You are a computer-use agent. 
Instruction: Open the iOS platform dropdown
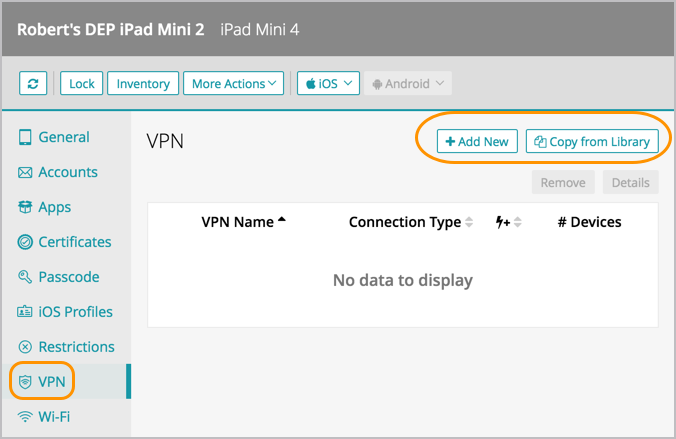click(328, 84)
